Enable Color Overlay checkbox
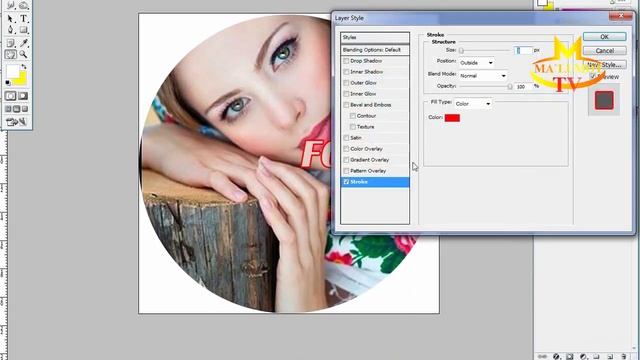Viewport: 640px width, 360px height. pos(346,149)
